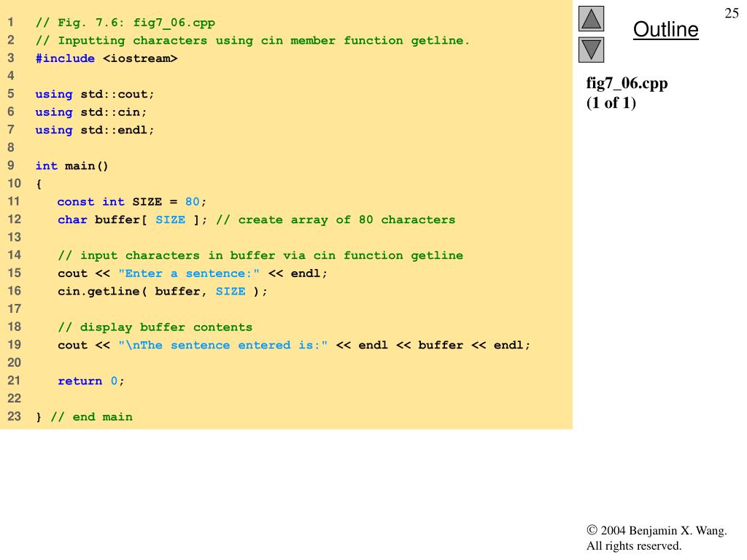Click "using std::endl;" line
747x560 pixels.
[95, 130]
